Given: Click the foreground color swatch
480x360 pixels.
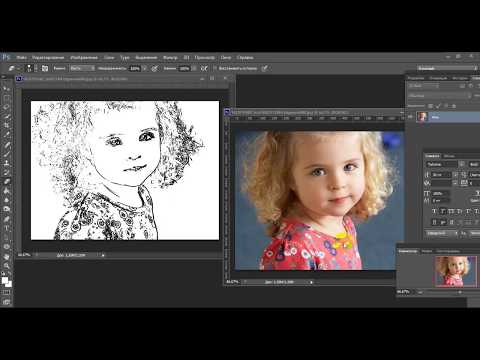Looking at the screenshot, I should [x=5, y=280].
